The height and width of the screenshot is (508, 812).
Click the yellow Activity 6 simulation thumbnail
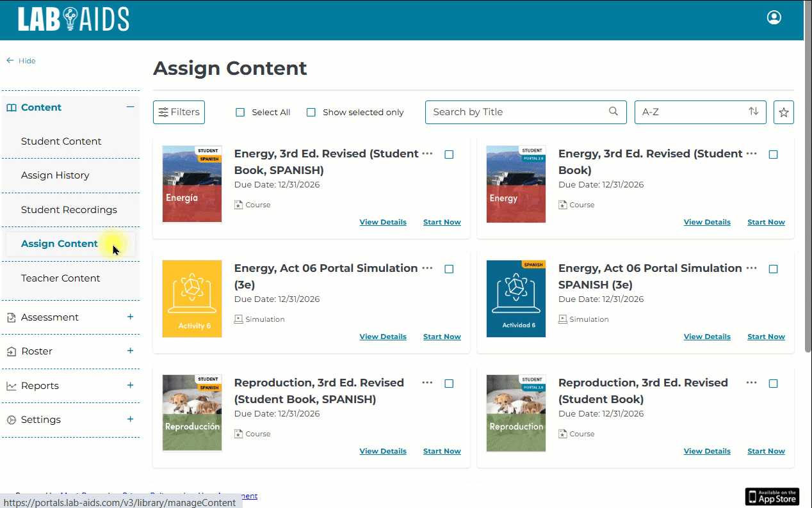pos(192,299)
